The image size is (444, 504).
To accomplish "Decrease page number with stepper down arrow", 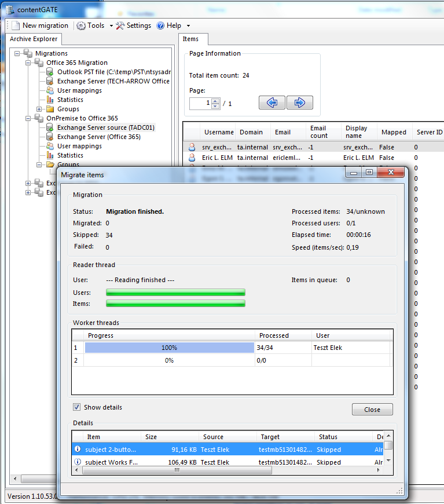I will 215,107.
